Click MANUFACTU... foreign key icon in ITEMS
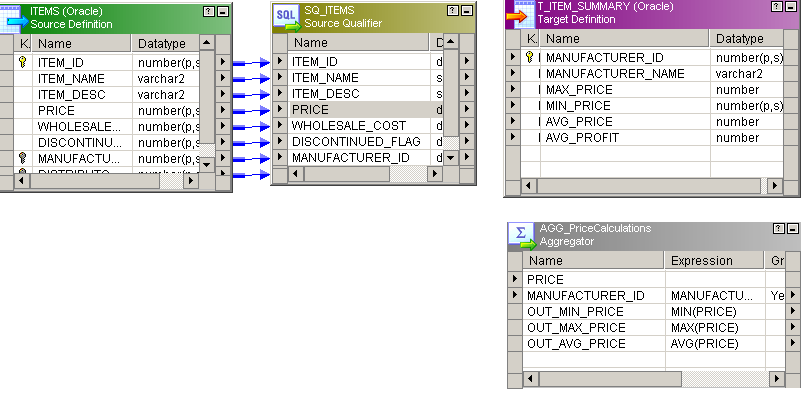Image resolution: width=803 pixels, height=394 pixels. click(22, 158)
